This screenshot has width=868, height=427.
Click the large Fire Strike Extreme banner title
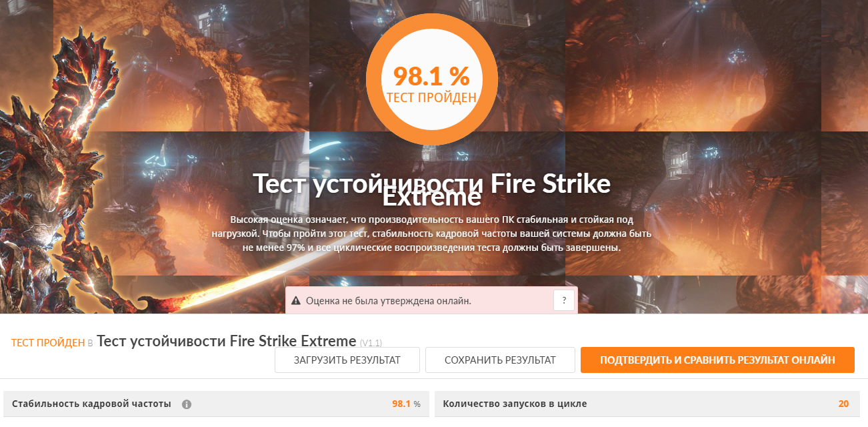click(432, 189)
